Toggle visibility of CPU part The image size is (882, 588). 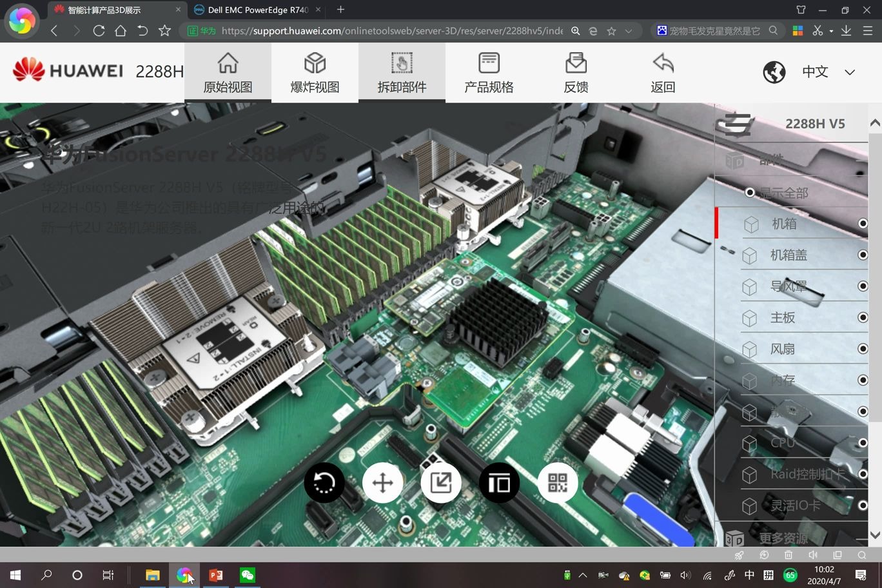click(863, 443)
